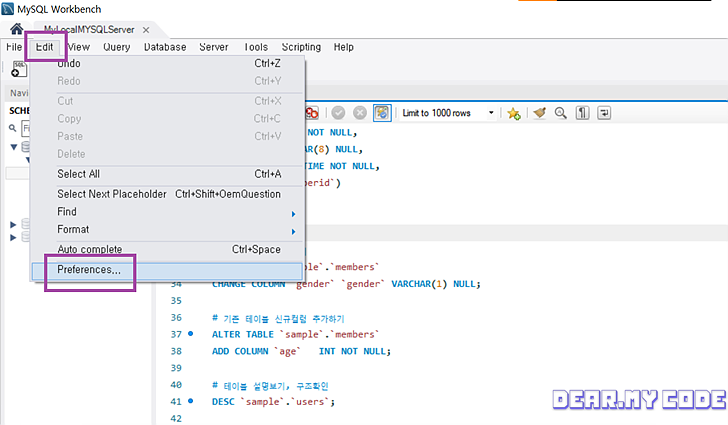Collapse the first expanded schema node

(13, 147)
